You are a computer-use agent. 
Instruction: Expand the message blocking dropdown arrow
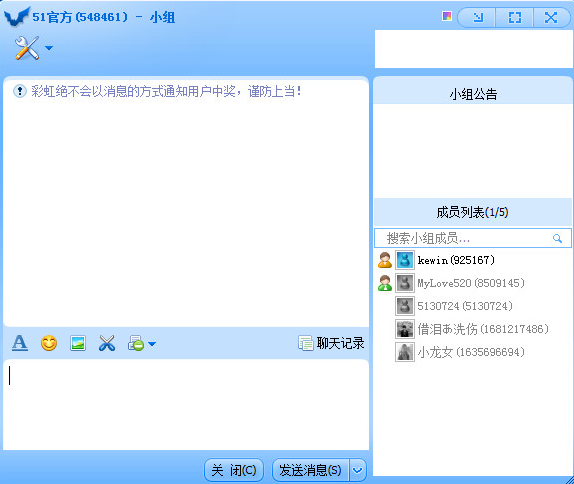[x=152, y=344]
